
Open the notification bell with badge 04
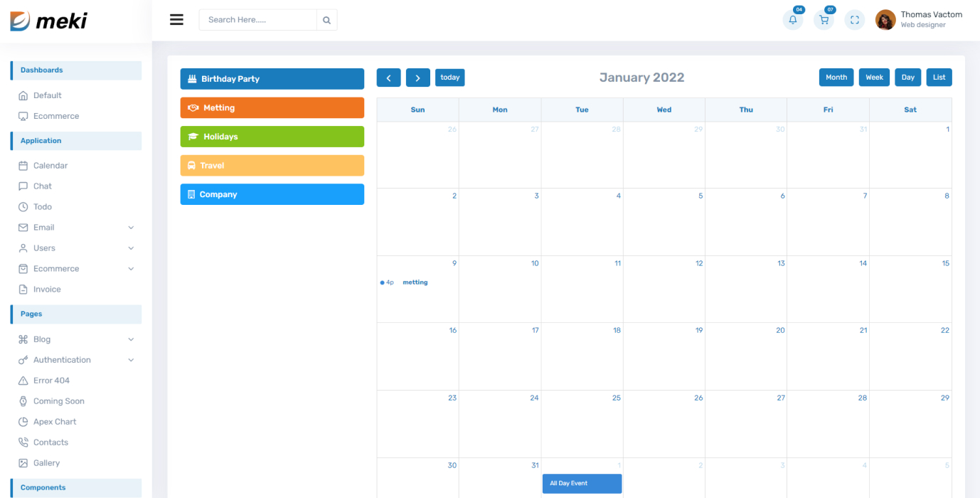792,20
